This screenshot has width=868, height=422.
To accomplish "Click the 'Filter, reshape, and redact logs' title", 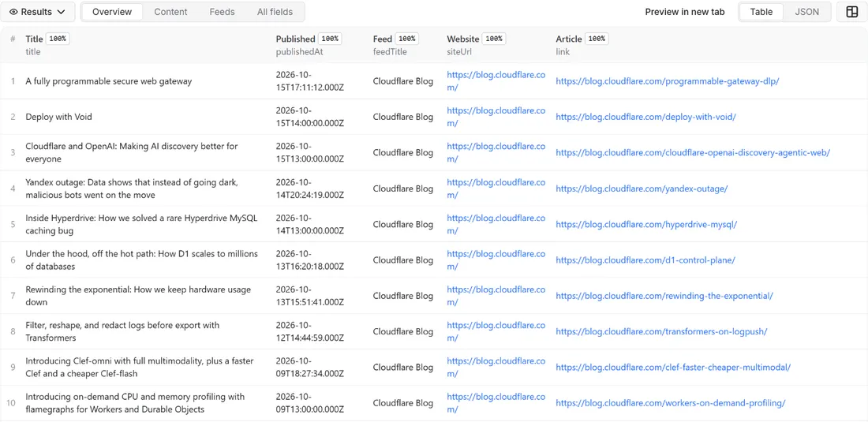I will pos(122,331).
